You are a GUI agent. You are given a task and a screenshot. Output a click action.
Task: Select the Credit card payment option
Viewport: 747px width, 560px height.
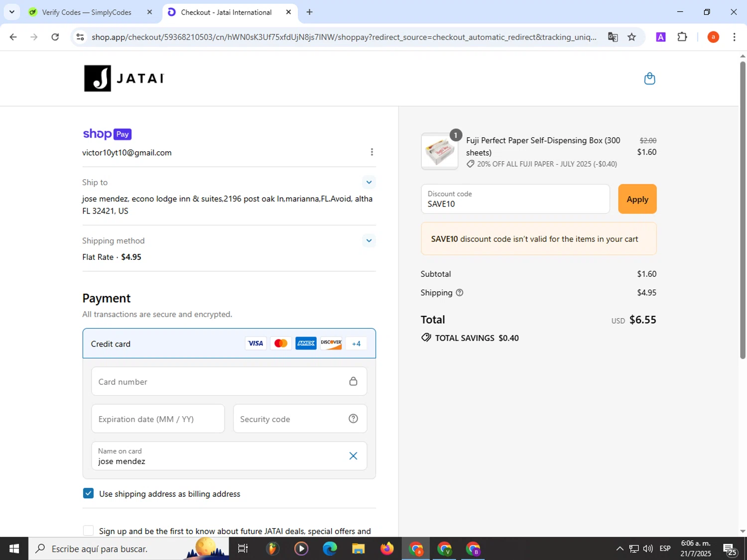229,343
